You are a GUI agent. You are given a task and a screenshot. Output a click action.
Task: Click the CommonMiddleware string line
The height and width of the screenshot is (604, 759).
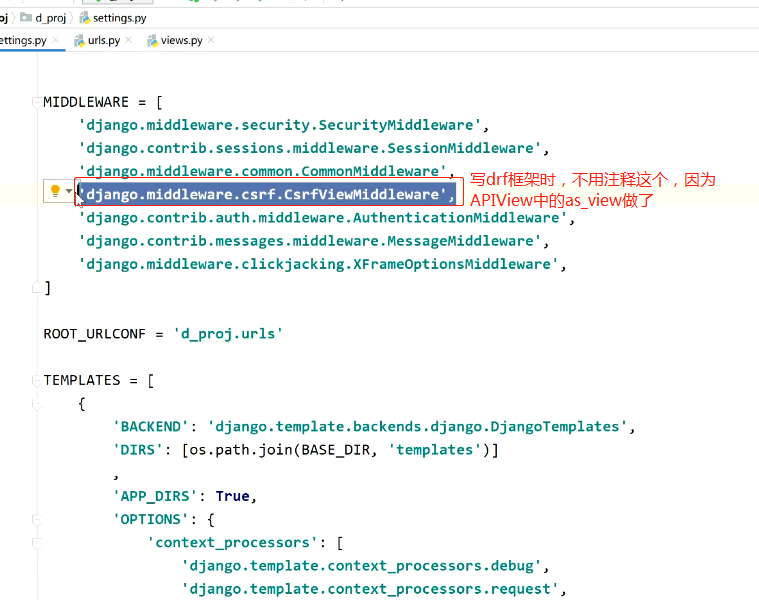click(267, 172)
